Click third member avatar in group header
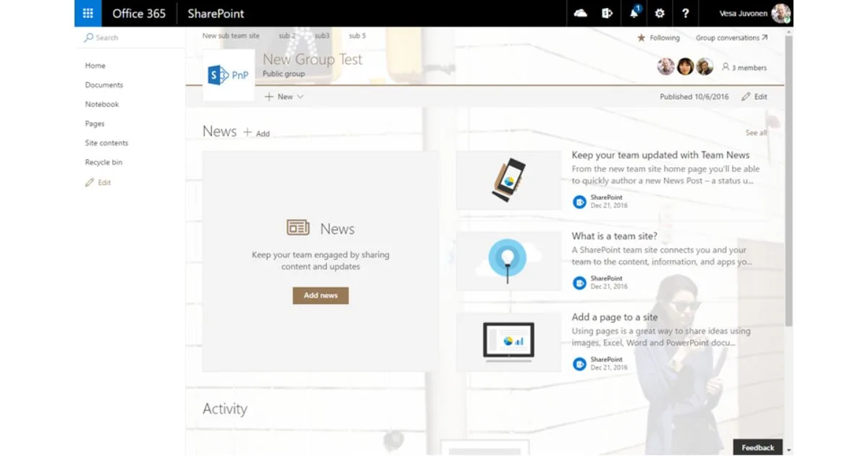Screen dimensions: 868x456 coord(705,67)
